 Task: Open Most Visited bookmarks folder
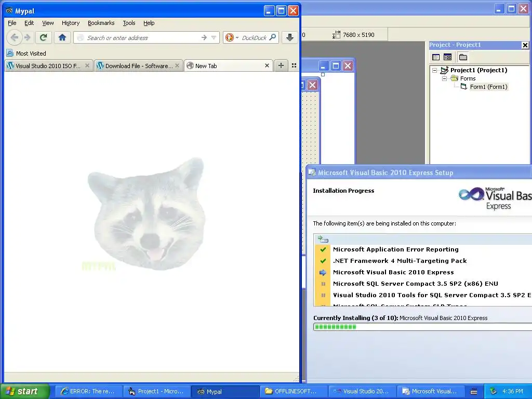pos(26,54)
